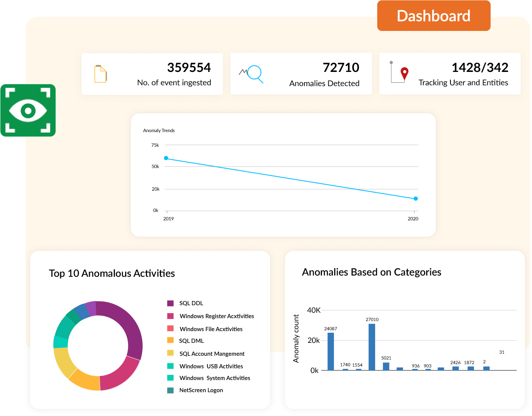The height and width of the screenshot is (416, 532).
Task: Expand the Anomaly Trends chart panel
Action: tap(284, 174)
